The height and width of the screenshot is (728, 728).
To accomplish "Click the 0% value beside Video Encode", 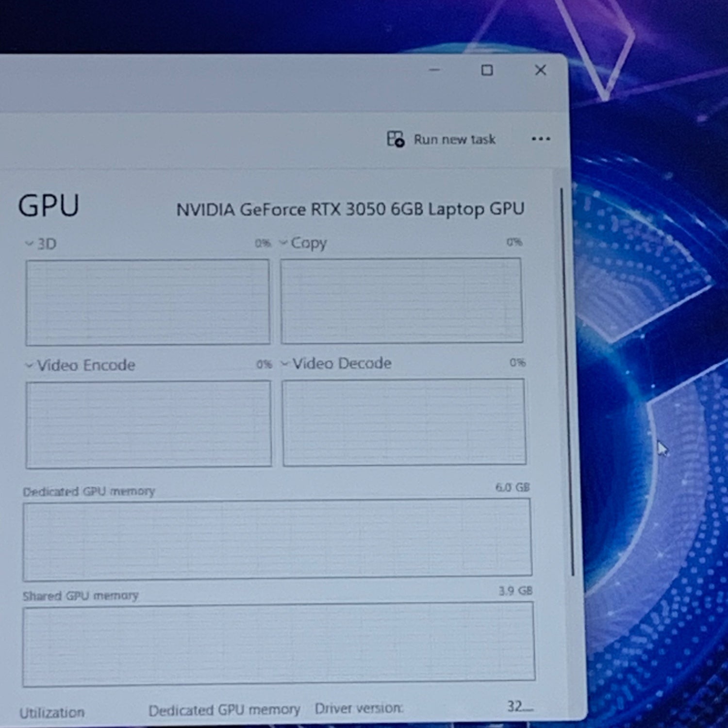I will coord(265,364).
